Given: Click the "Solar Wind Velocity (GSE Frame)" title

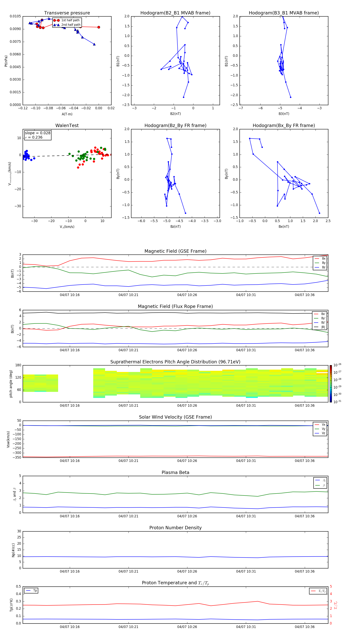Looking at the screenshot, I should 175,417.
